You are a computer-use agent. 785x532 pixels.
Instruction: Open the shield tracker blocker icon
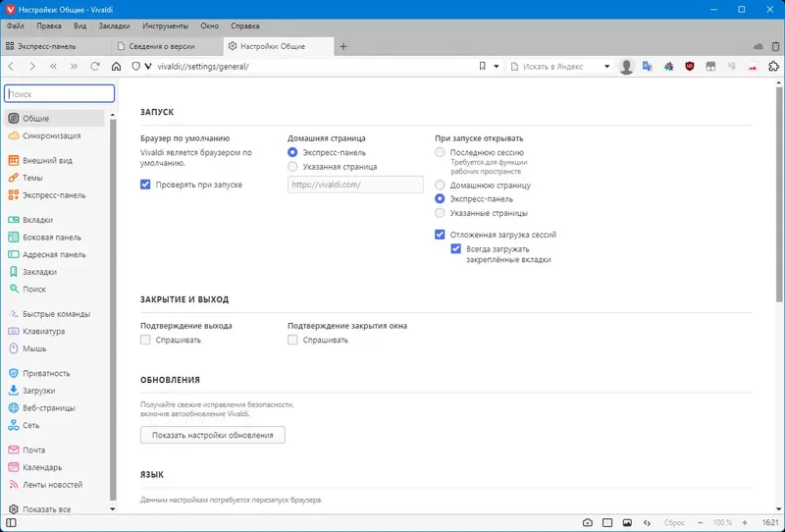pyautogui.click(x=135, y=66)
